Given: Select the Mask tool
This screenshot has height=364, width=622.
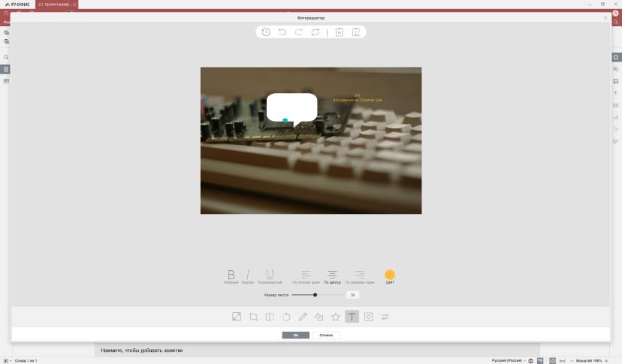Looking at the screenshot, I should pos(369,317).
